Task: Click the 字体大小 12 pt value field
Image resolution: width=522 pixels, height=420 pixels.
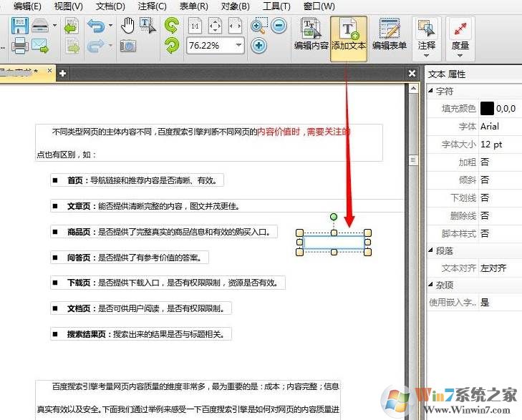Action: [x=498, y=144]
